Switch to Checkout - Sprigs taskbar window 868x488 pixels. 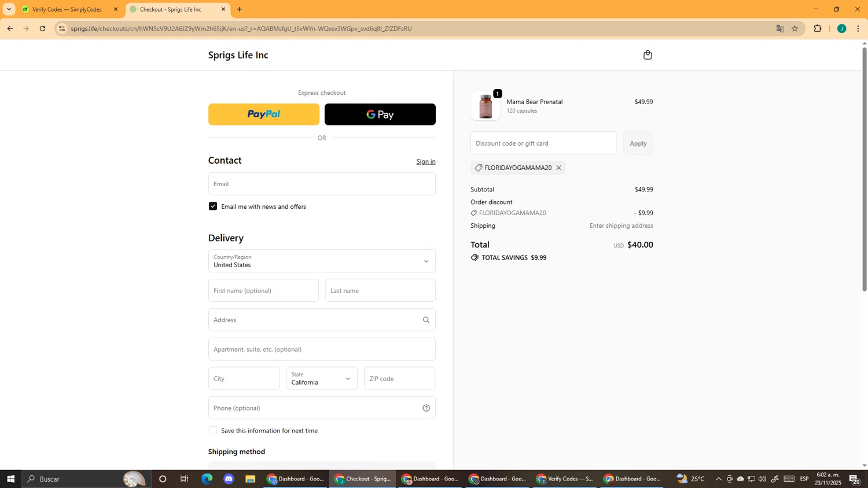click(x=363, y=479)
